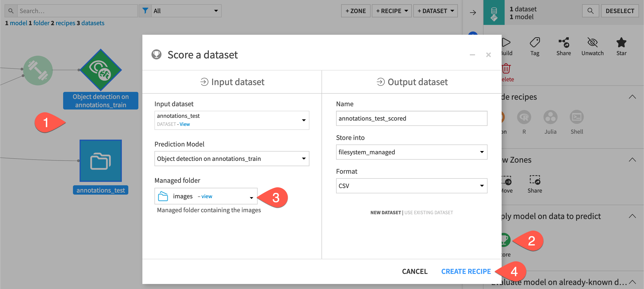644x289 pixels.
Task: Click the dataset and model selection icon
Action: tap(494, 13)
